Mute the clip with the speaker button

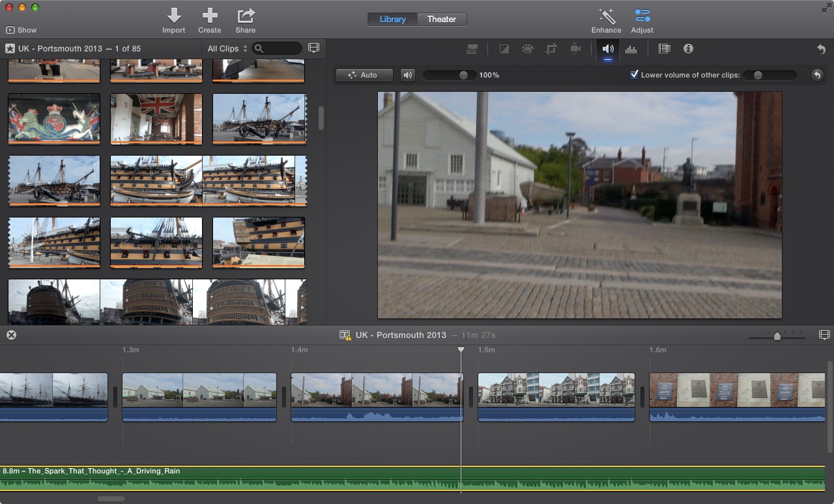pos(408,75)
